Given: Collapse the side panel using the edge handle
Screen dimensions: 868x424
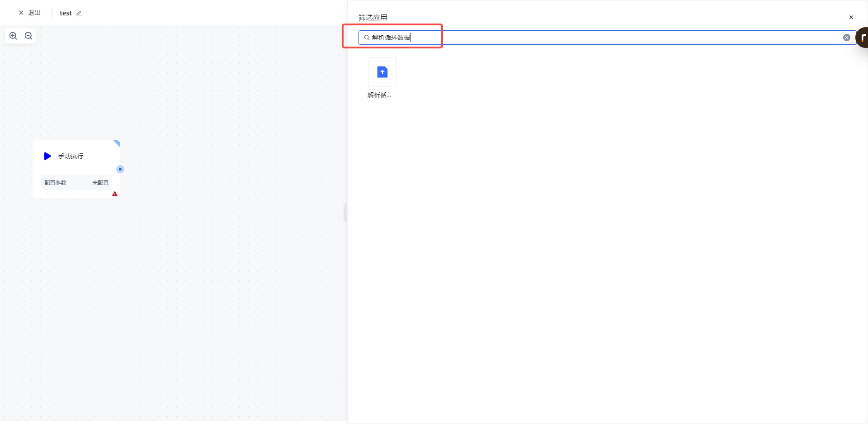Looking at the screenshot, I should (x=345, y=212).
